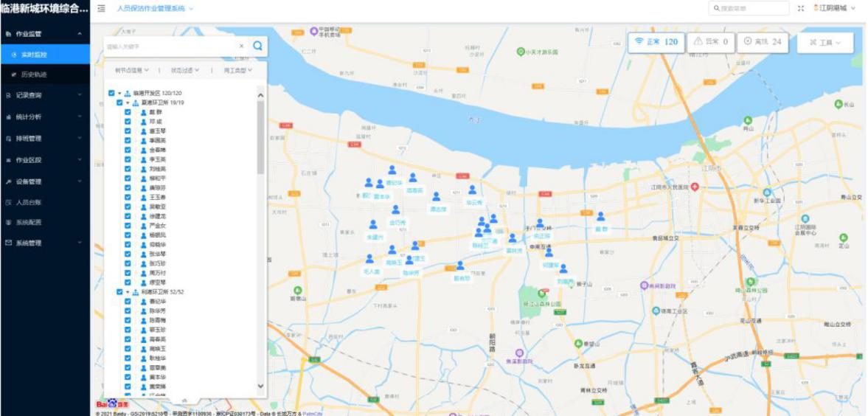Screen dimensions: 868x416
Task: Uncheck the 临港开发区 120/120 root checkbox
Action: click(111, 93)
